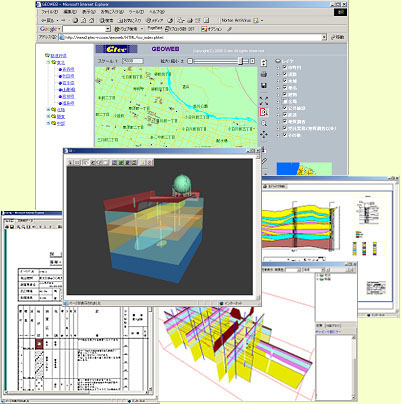Click the IE Print toolbar icon
The height and width of the screenshot is (404, 401).
click(x=190, y=21)
